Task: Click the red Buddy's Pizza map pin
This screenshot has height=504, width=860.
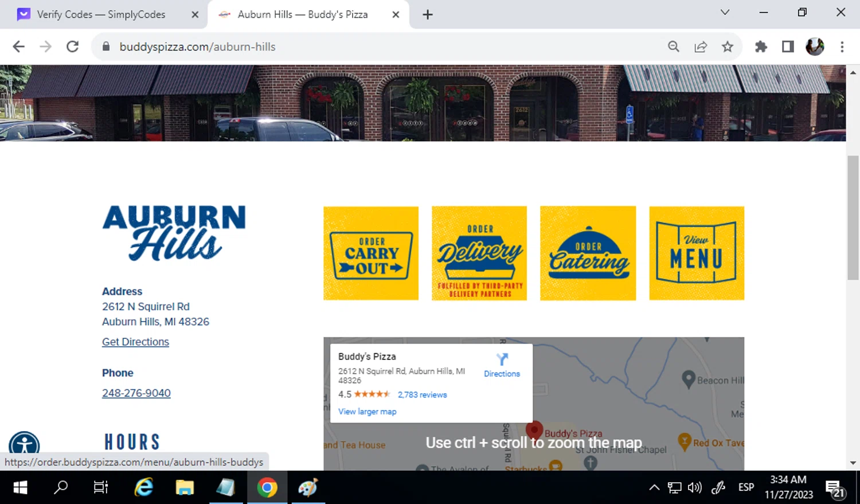Action: coord(534,431)
